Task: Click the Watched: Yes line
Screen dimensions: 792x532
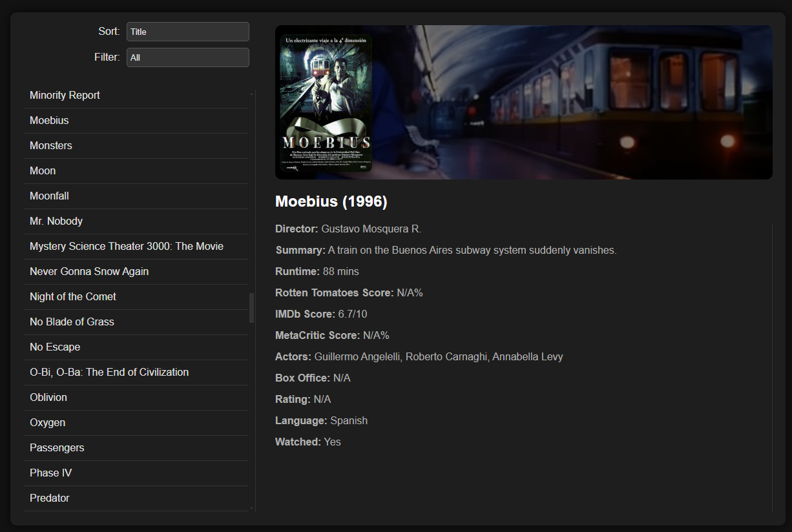Action: tap(308, 442)
